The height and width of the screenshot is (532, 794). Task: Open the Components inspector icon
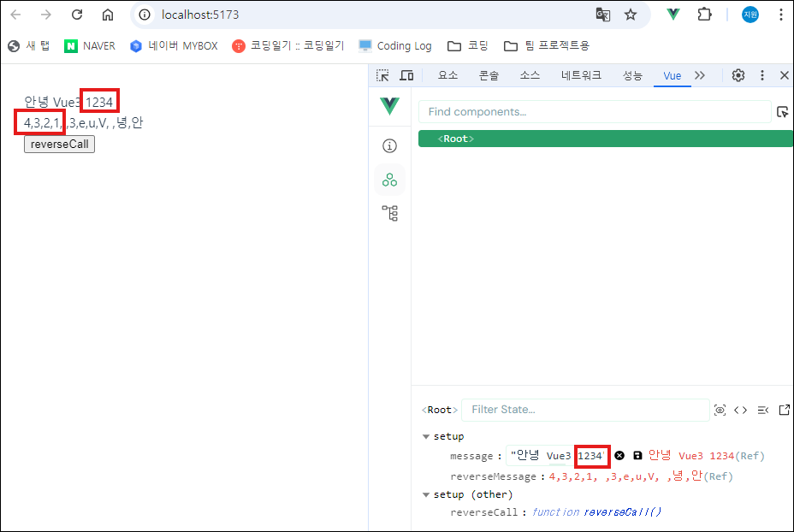tap(389, 180)
